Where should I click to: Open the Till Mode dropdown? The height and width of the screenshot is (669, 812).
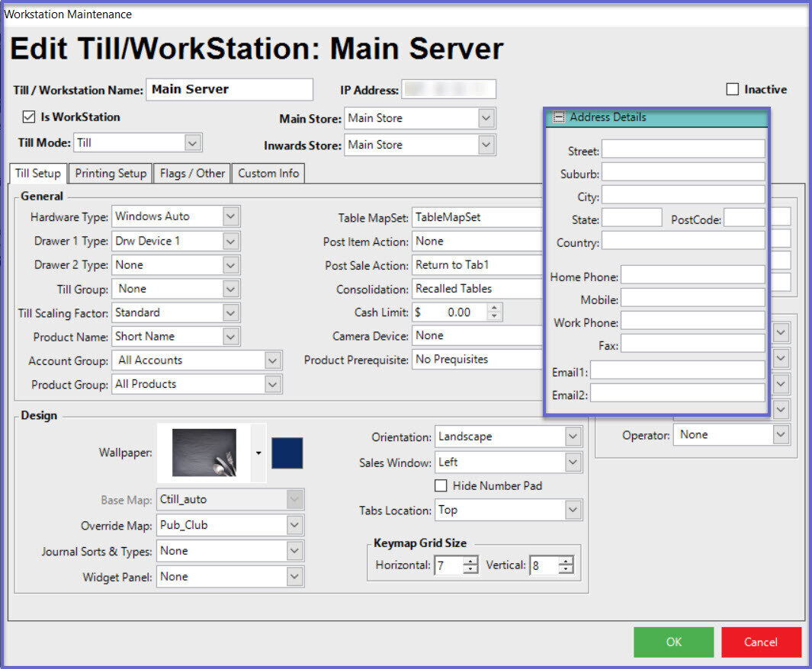(x=193, y=142)
